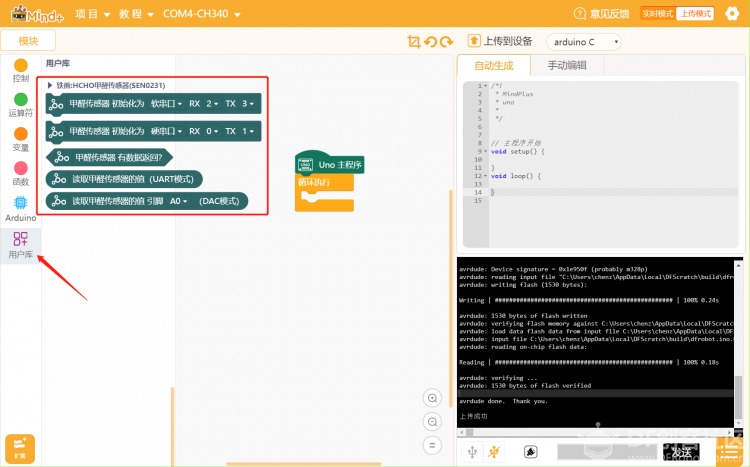Viewport: 750px width, 467px height.
Task: Collapse the loop() fold arrow at line 12
Action: [x=485, y=176]
